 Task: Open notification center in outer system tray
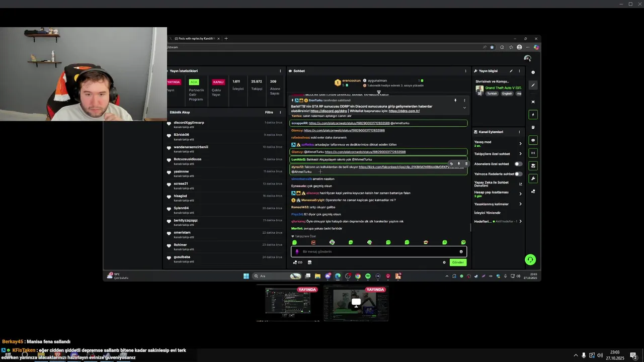[633, 355]
